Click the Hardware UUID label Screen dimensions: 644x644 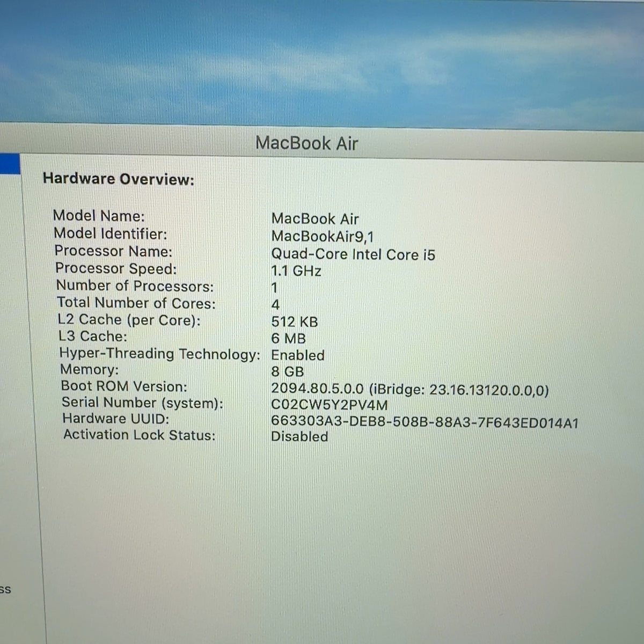click(115, 419)
